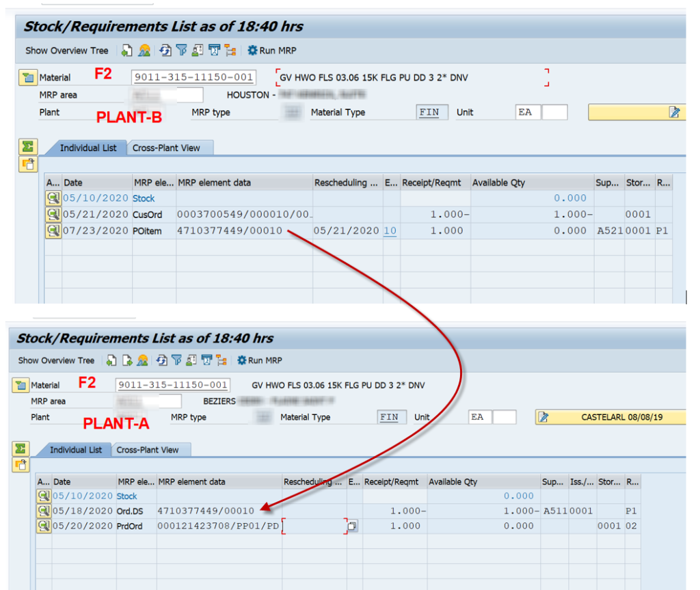Click the vendor master person icon in toolbar
The width and height of the screenshot is (700, 590).
(198, 50)
